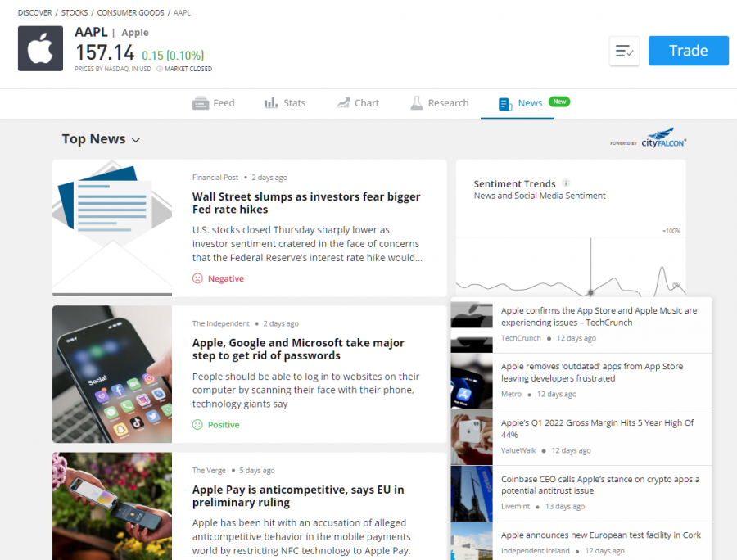Viewport: 737px width, 560px height.
Task: Open Apple Pay is anticompetitive headline
Action: tap(298, 495)
